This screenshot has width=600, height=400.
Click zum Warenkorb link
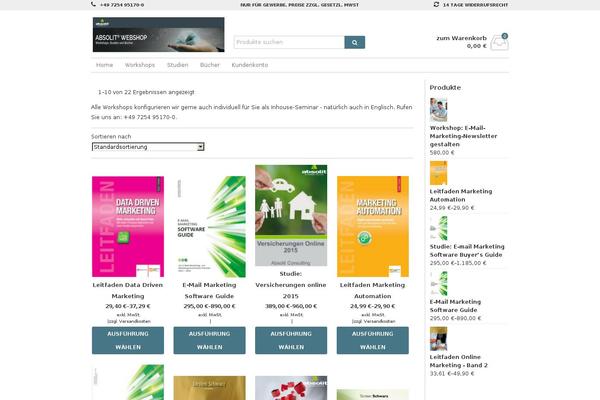(461, 38)
